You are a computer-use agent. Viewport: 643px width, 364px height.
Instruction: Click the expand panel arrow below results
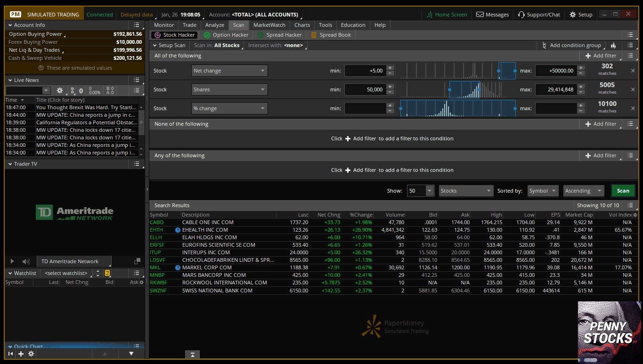coord(193,355)
